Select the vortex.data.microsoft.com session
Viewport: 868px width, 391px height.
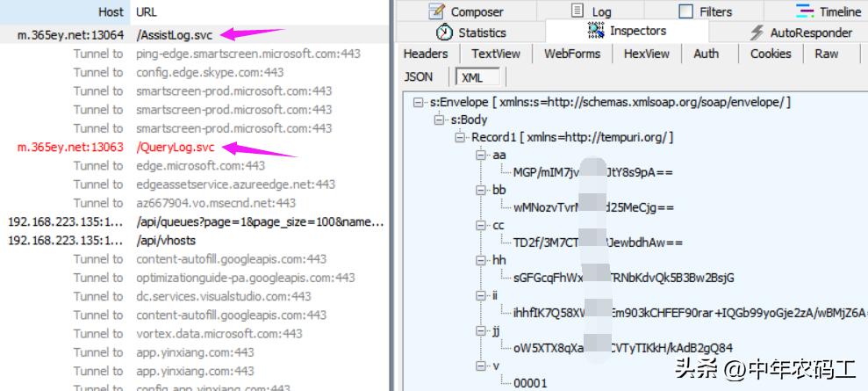[x=194, y=334]
